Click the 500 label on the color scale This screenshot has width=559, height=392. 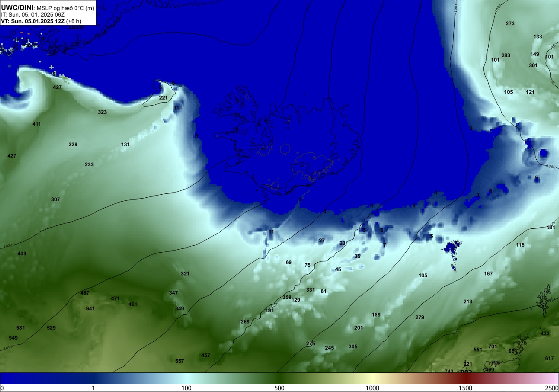click(x=279, y=388)
